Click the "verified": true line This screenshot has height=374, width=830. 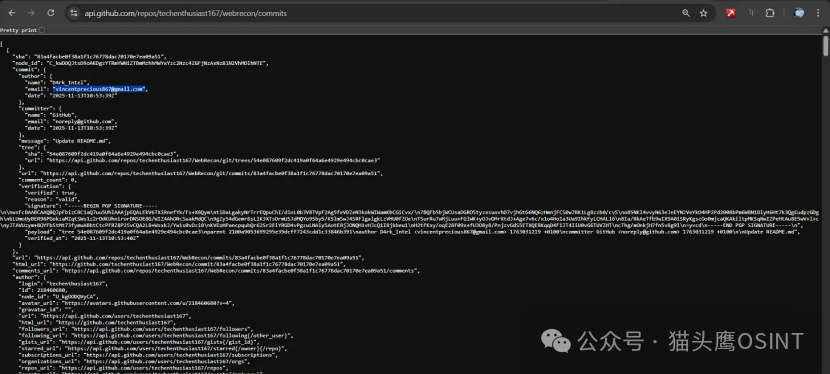[51, 193]
